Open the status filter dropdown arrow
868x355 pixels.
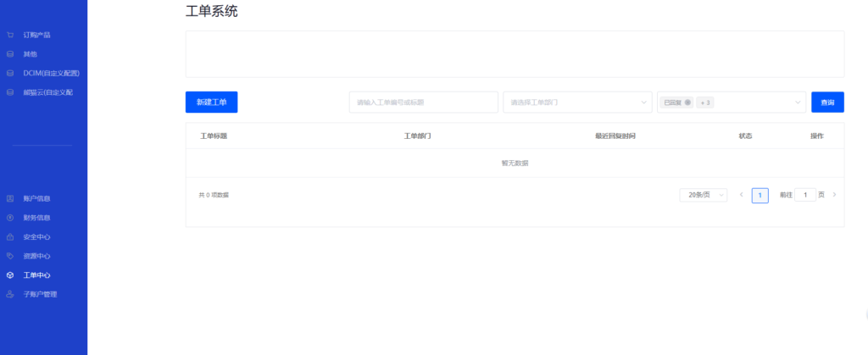[797, 103]
